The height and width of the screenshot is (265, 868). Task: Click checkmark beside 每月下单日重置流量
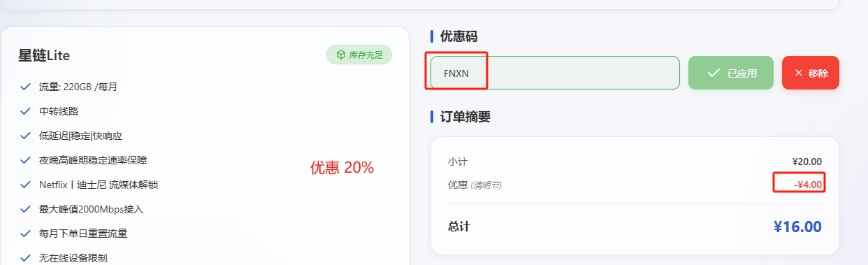coord(26,234)
